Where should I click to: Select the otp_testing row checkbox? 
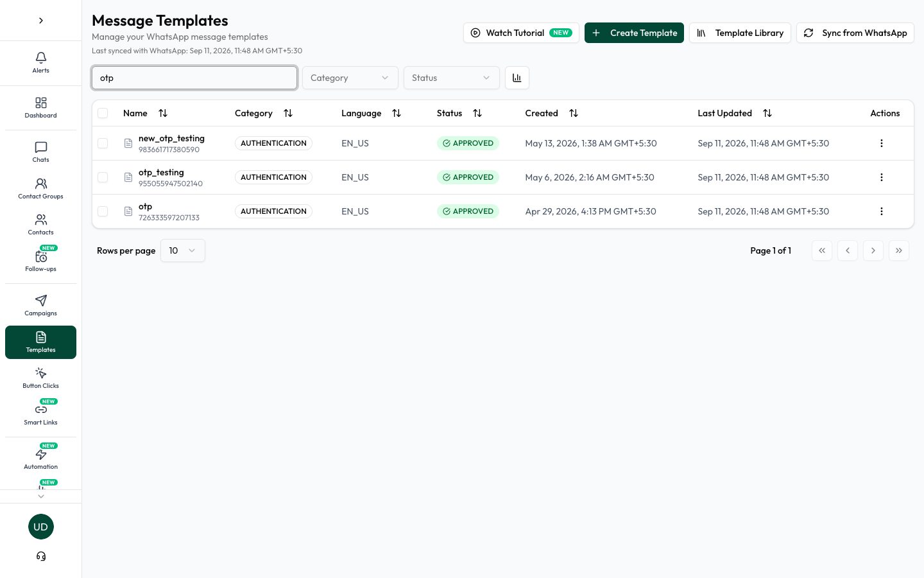(x=103, y=177)
